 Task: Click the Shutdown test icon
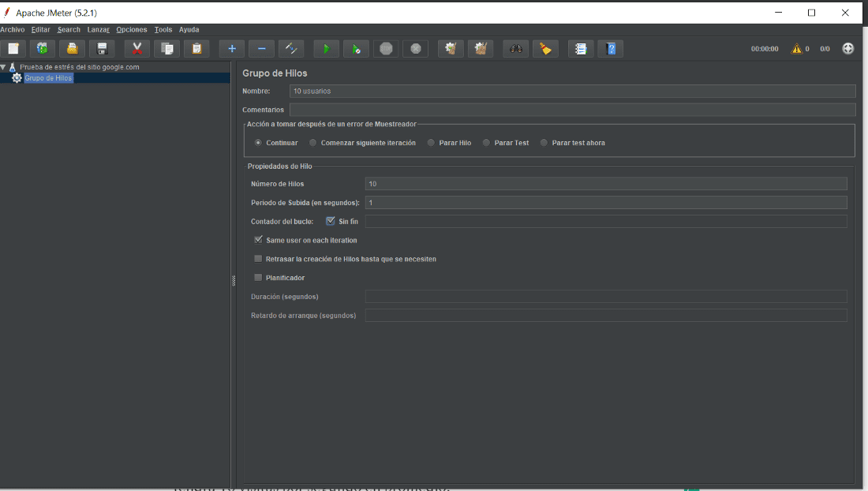point(415,48)
